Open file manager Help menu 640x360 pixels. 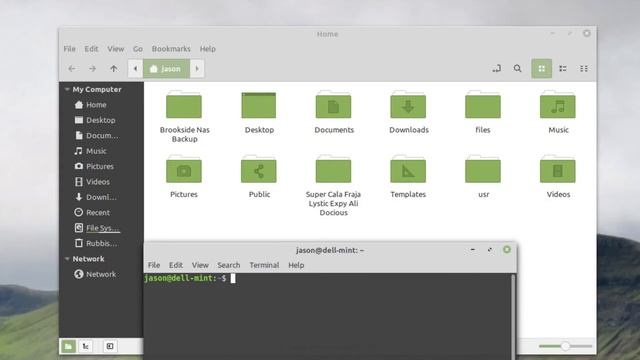coord(207,49)
